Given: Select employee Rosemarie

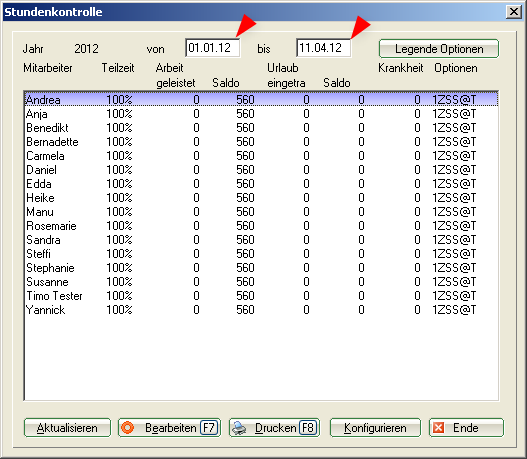Looking at the screenshot, I should pyautogui.click(x=261, y=226).
